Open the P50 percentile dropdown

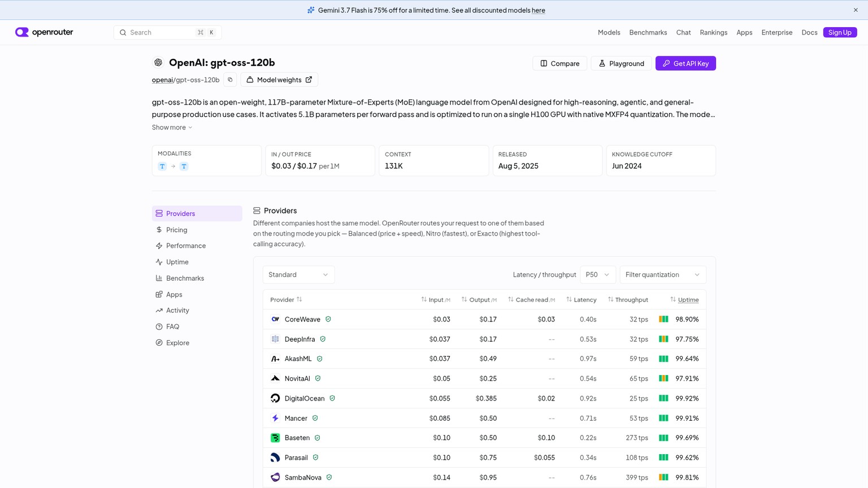(598, 274)
